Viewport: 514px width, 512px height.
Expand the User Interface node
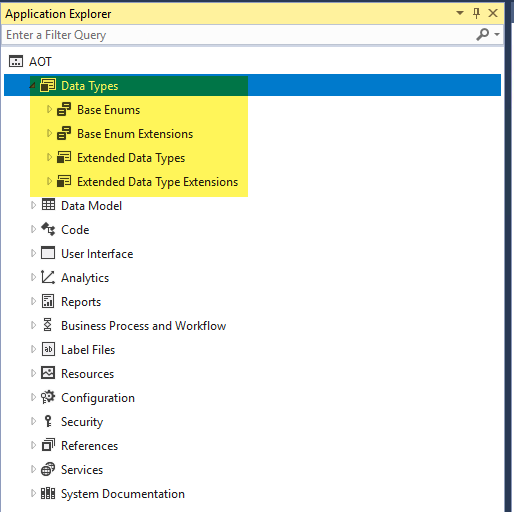pyautogui.click(x=33, y=253)
